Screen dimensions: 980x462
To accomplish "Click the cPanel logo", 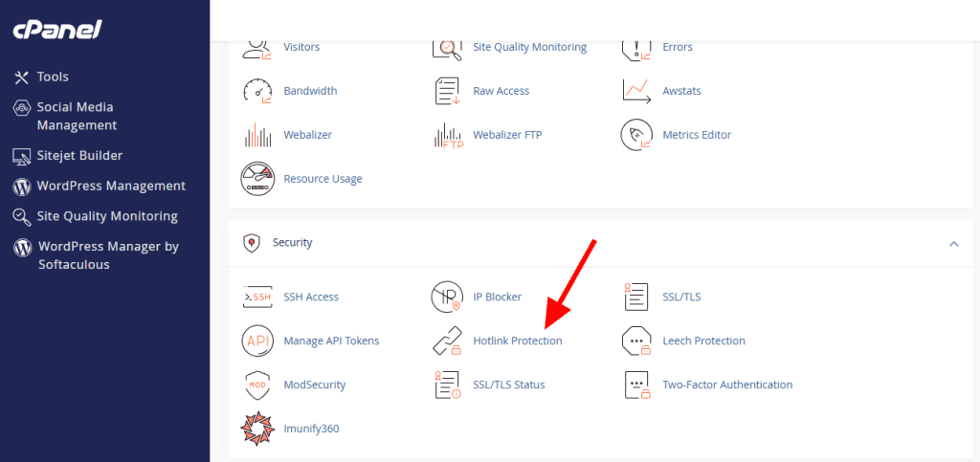I will [57, 31].
